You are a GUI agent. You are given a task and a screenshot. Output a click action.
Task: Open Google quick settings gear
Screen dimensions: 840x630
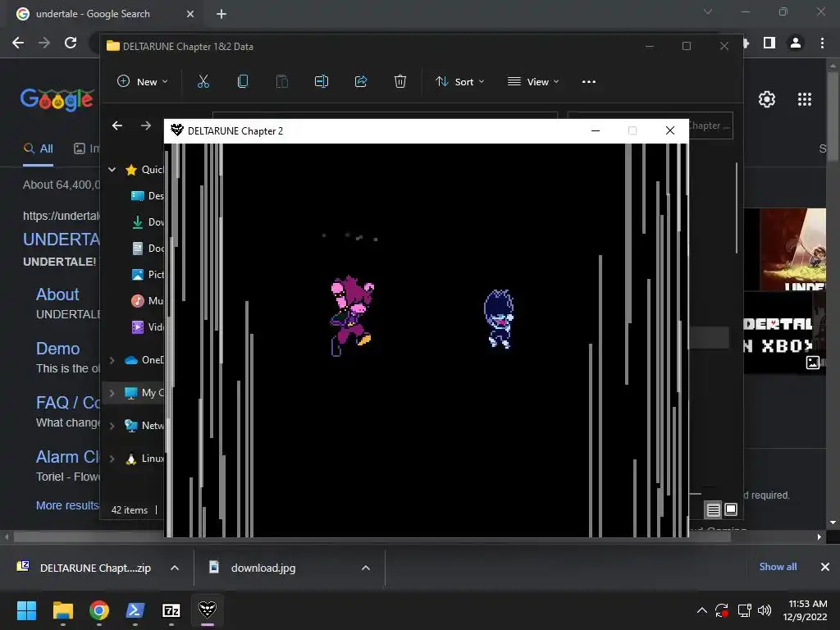point(767,99)
